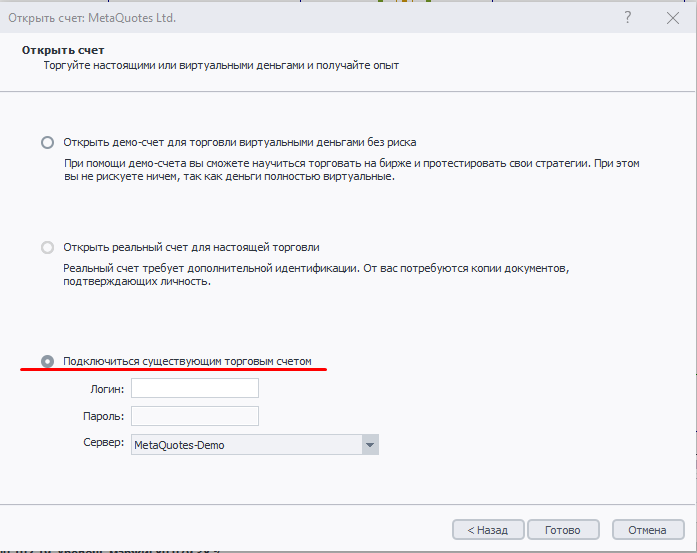
Task: Select the real account radio button
Action: (47, 247)
